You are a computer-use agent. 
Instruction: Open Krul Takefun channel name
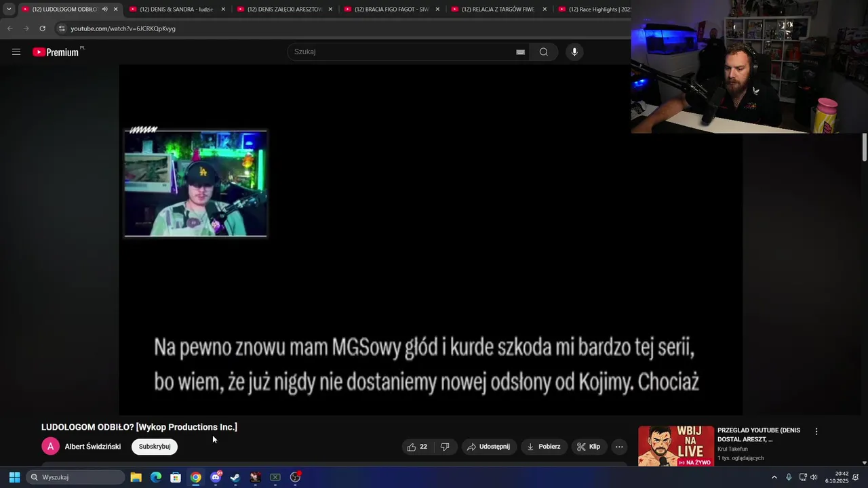[733, 449]
